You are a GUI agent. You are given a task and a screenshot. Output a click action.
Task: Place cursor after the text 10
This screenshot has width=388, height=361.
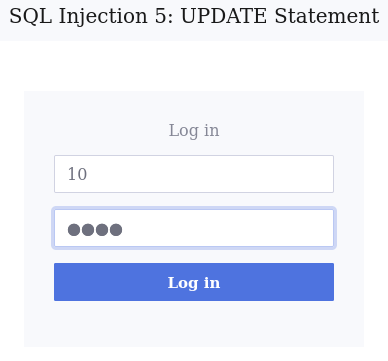pos(88,174)
